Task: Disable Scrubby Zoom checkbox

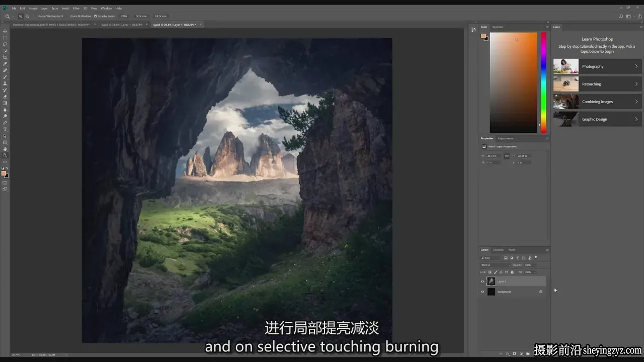Action: tap(95, 16)
